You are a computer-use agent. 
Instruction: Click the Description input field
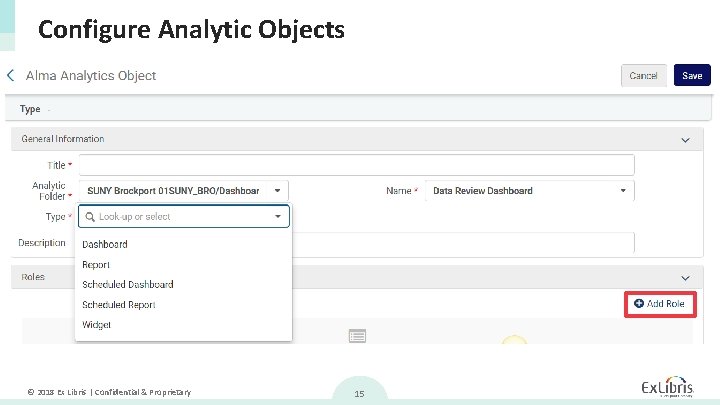coord(463,242)
